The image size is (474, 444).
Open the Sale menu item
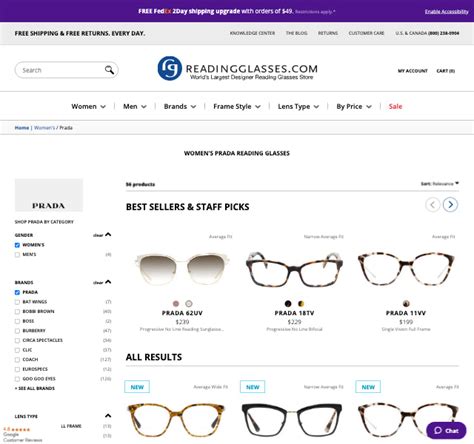coord(395,106)
